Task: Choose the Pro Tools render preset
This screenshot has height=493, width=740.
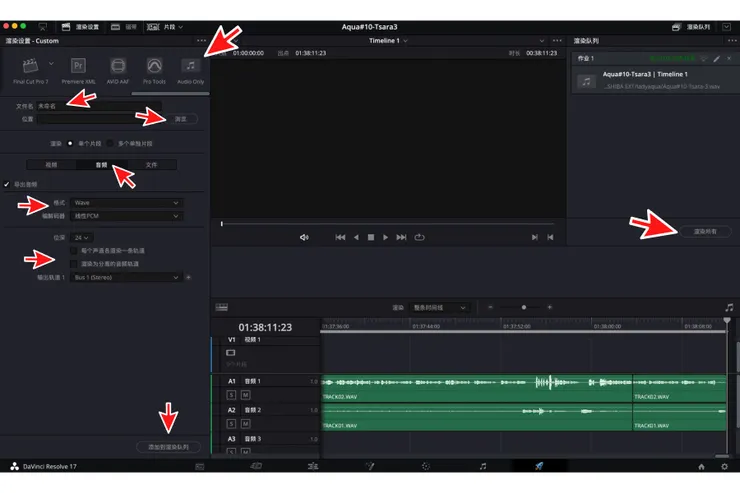Action: click(x=154, y=71)
